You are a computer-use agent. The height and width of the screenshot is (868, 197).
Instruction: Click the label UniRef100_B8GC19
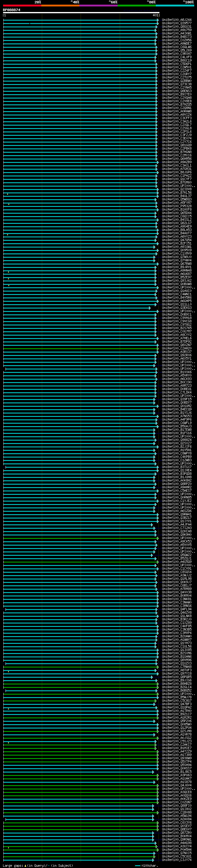176,60
